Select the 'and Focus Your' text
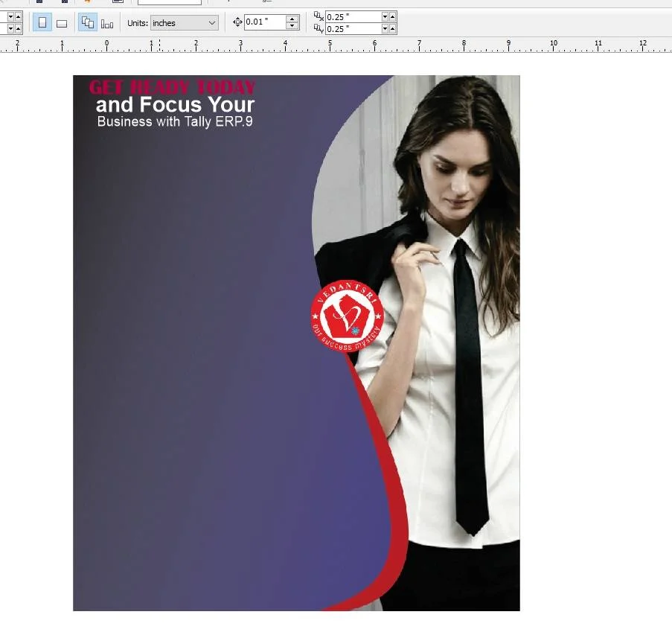 point(176,105)
